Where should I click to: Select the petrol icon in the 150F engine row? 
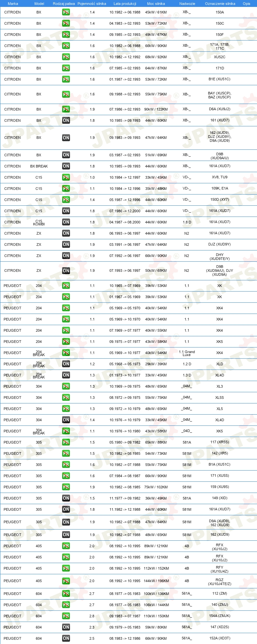pos(66,35)
